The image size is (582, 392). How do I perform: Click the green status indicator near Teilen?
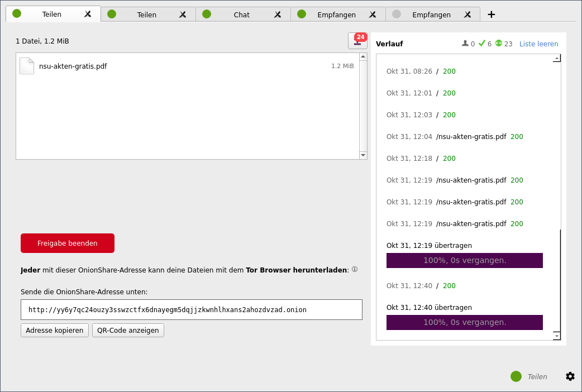(516, 376)
